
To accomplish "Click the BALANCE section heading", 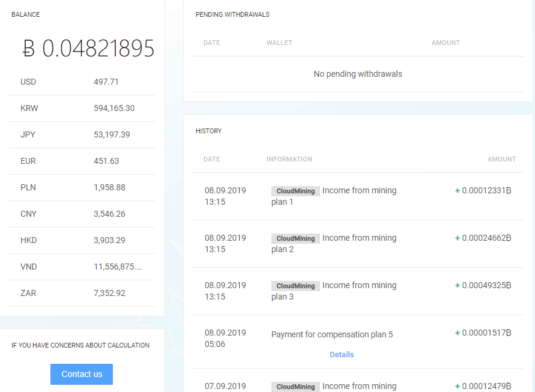I will coord(26,14).
